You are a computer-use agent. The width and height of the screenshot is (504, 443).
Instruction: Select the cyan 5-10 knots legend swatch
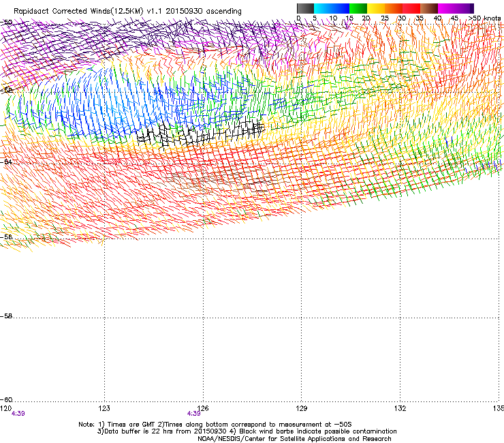tap(323, 8)
